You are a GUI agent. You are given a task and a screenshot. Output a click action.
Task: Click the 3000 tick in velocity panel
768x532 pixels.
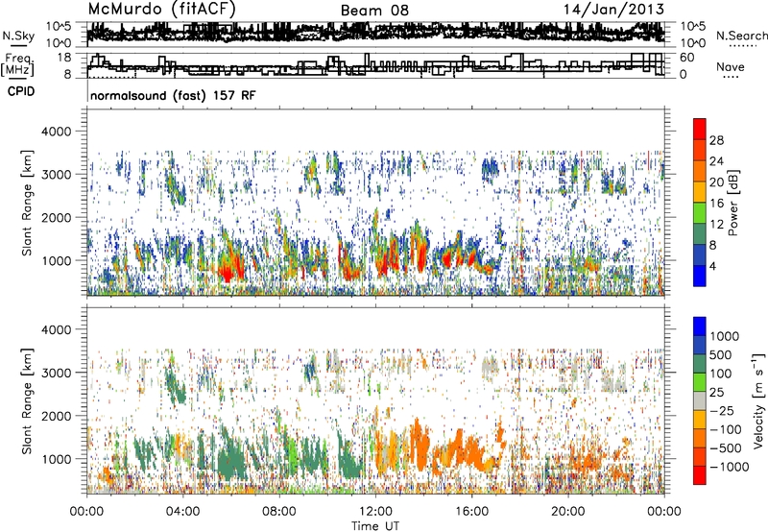pos(59,373)
